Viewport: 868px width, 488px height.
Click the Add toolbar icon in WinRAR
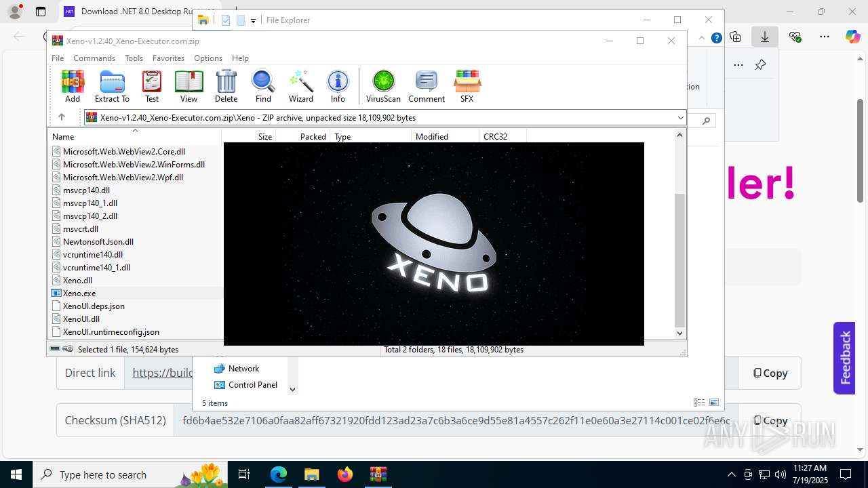[x=73, y=86]
